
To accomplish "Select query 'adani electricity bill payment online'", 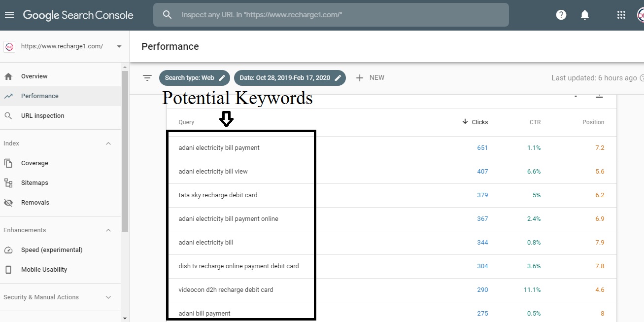I will tap(228, 219).
